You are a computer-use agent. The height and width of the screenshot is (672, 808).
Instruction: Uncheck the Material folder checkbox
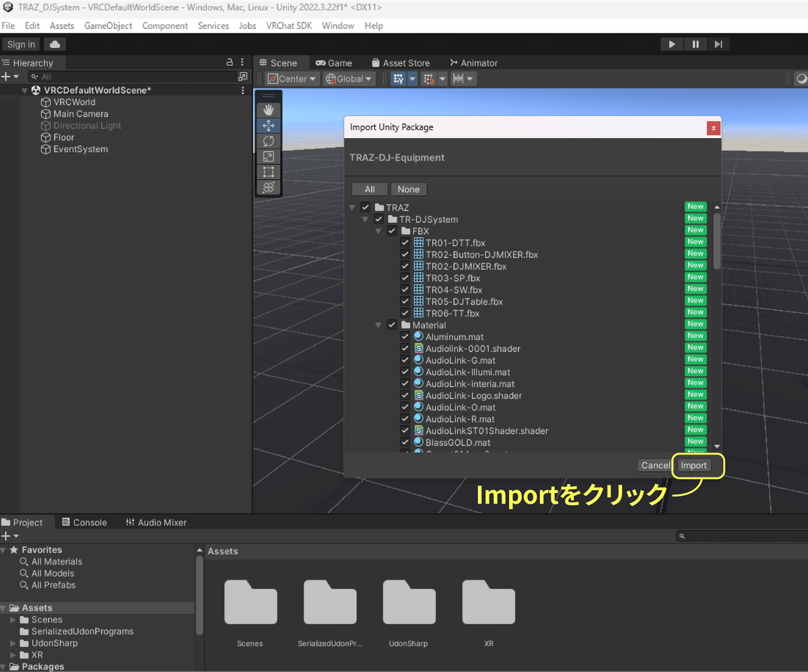[391, 325]
